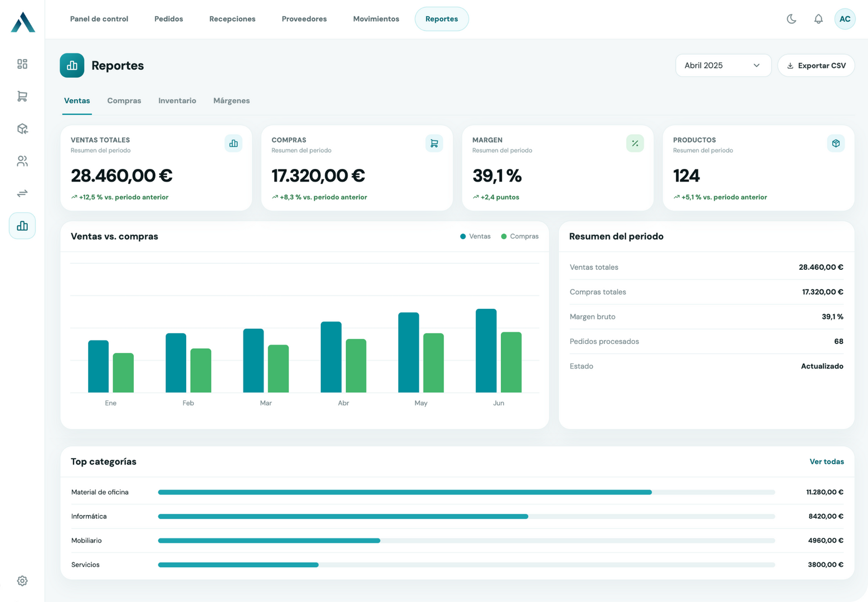This screenshot has width=868, height=602.
Task: Click Pedidos procesados value 68
Action: point(838,341)
